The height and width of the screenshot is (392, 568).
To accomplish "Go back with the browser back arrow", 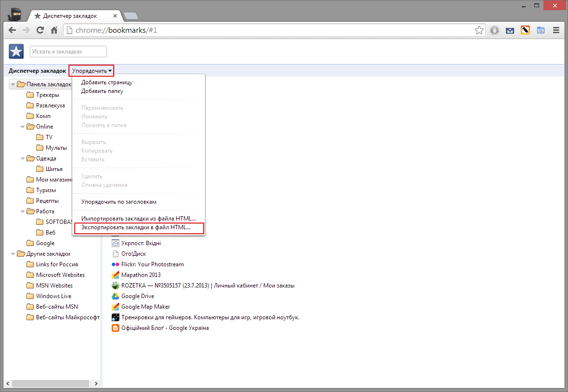I will point(13,30).
